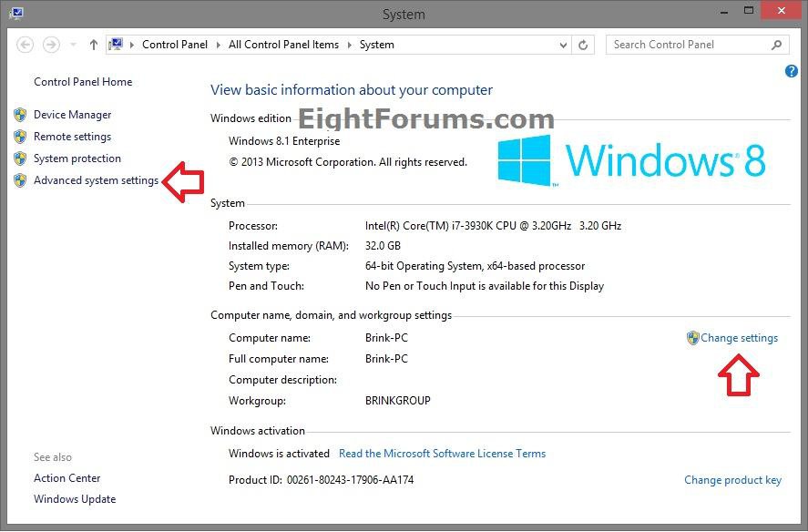Screen dimensions: 808x532
Task: Open Remote settings
Action: pyautogui.click(x=72, y=137)
